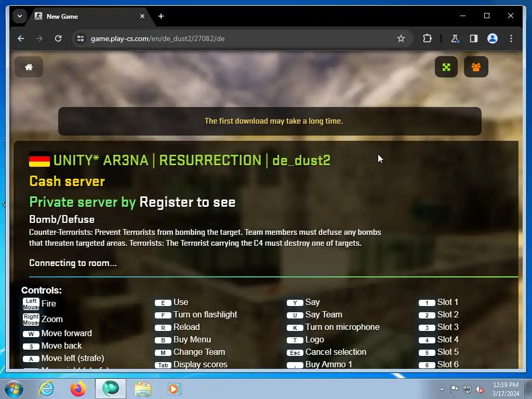Launch Firefox from the taskbar

click(78, 389)
